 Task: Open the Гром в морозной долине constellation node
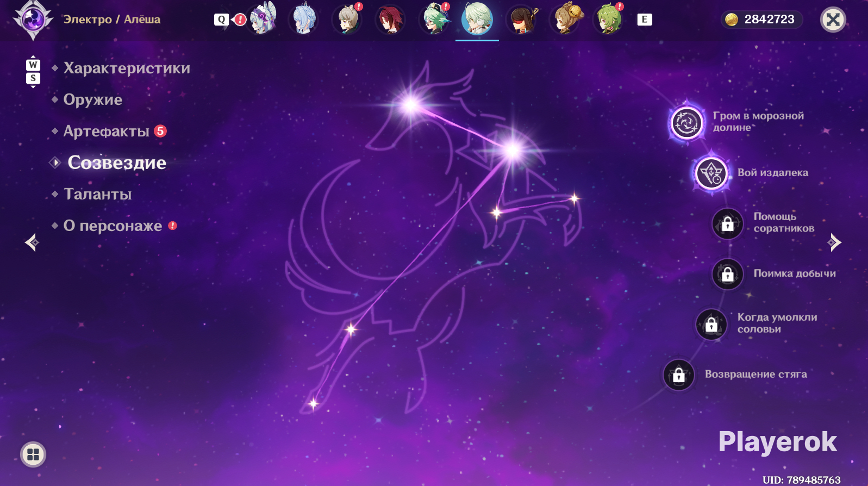[687, 122]
